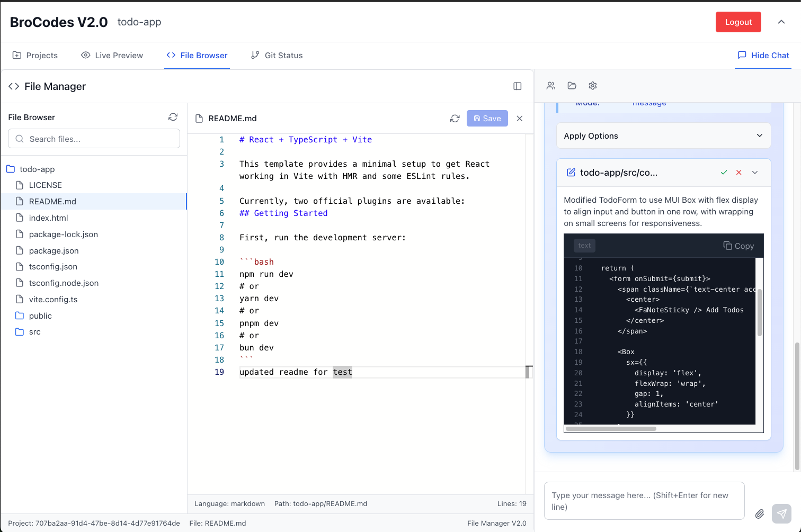Open package.json in file tree
The image size is (801, 532).
pos(93,251)
